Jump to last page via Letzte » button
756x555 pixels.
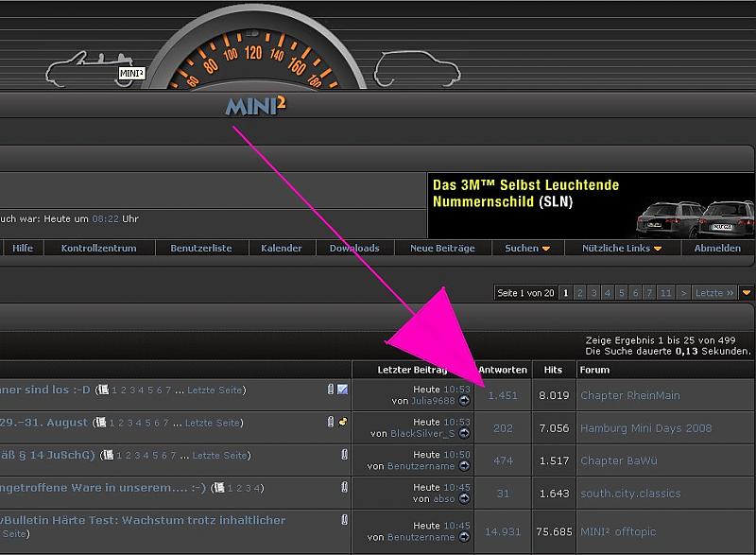pyautogui.click(x=715, y=293)
